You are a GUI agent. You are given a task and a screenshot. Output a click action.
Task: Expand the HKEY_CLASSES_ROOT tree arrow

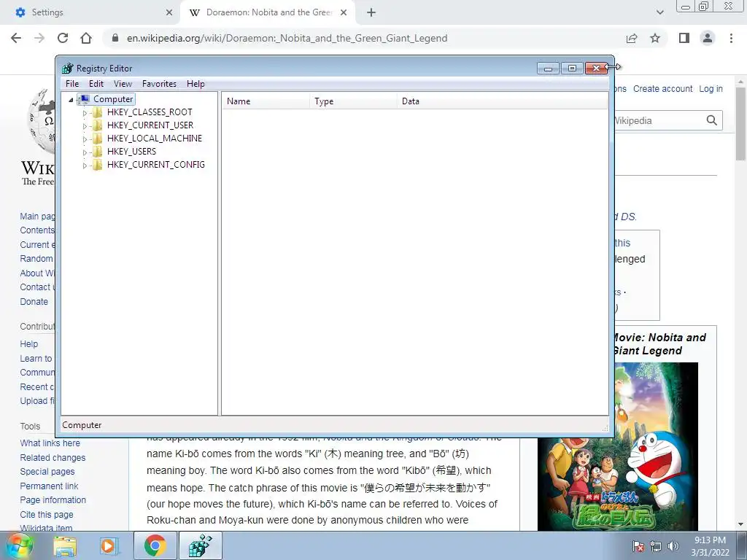coord(85,113)
